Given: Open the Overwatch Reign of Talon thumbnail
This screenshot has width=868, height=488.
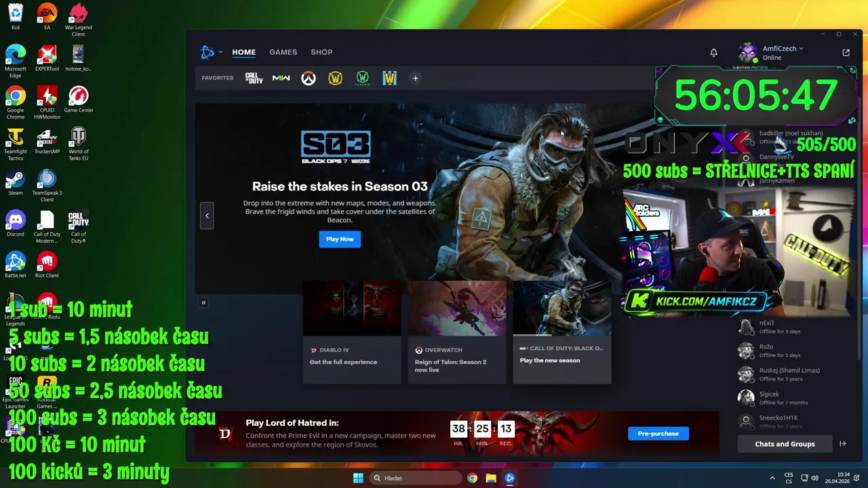Looking at the screenshot, I should point(457,332).
